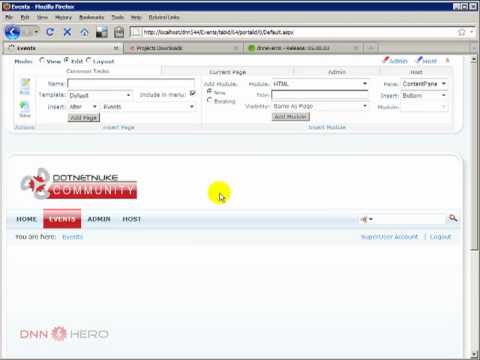The image size is (480, 360).
Task: Open the HOST navigation item
Action: (132, 219)
